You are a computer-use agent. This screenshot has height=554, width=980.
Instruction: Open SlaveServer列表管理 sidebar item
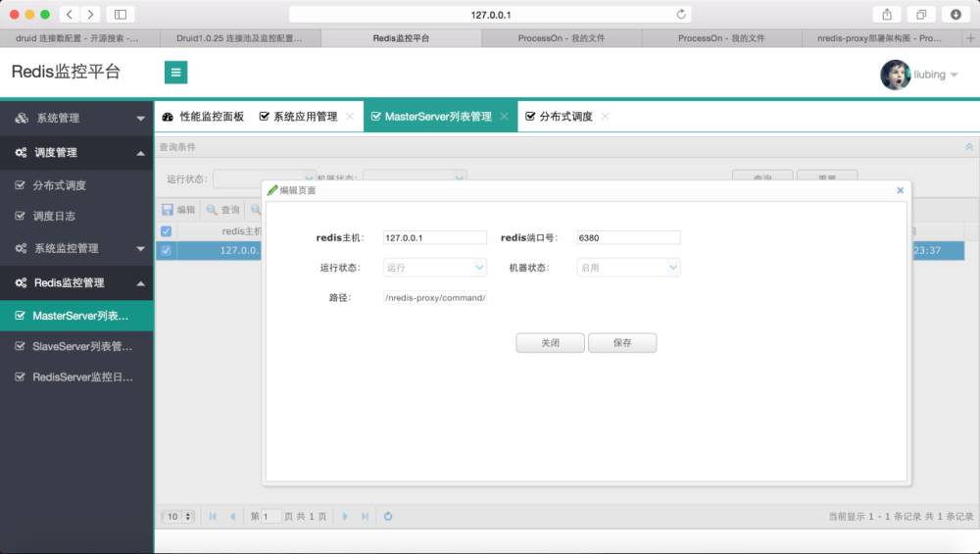tap(76, 346)
